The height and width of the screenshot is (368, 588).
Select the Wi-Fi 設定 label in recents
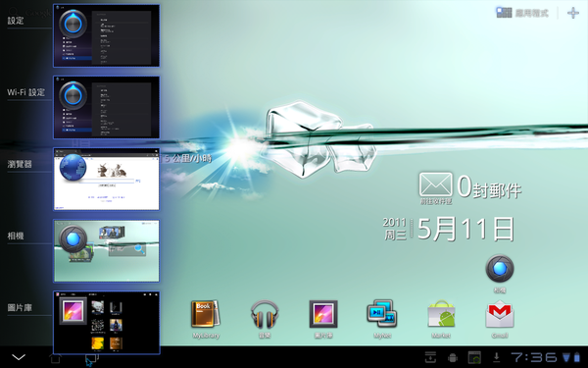25,92
